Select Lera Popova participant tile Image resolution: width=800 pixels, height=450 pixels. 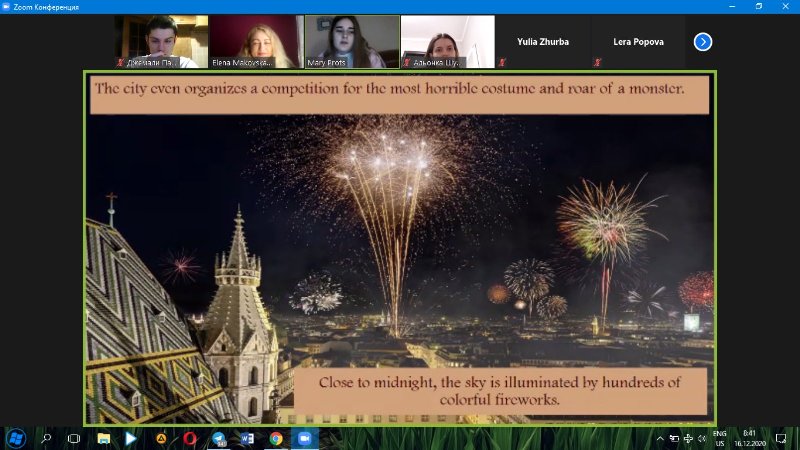point(638,41)
